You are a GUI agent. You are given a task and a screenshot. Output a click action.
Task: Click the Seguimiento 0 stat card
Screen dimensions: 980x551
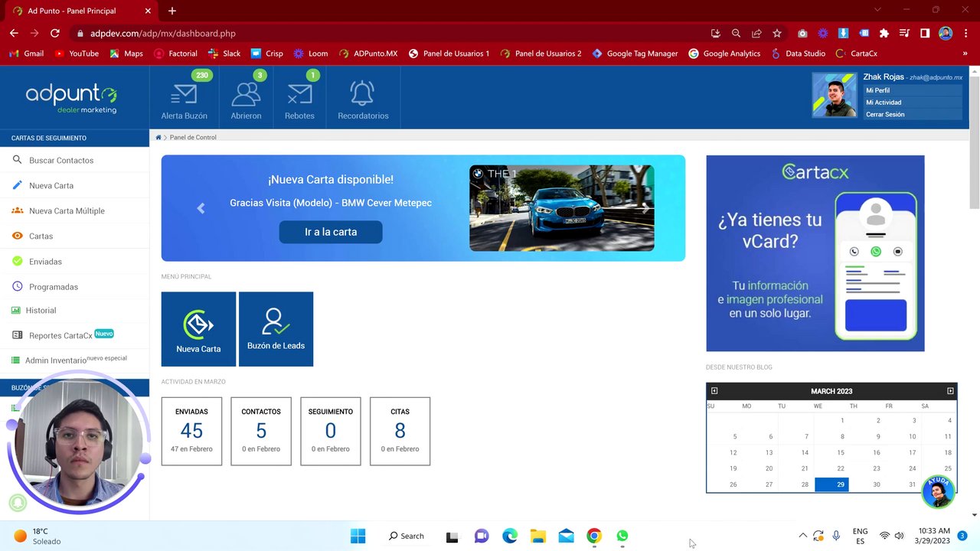(330, 431)
